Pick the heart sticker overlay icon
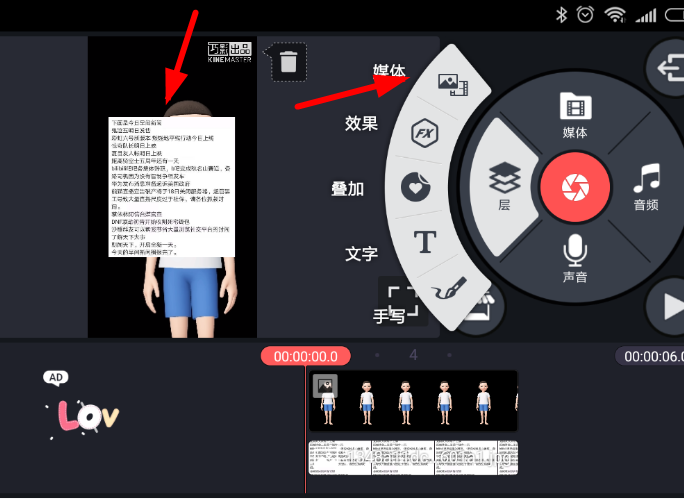The image size is (684, 499). coord(414,186)
